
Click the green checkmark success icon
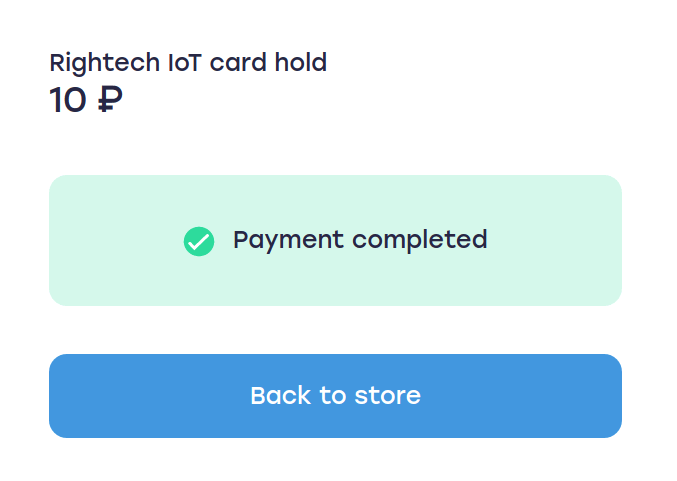pyautogui.click(x=199, y=241)
